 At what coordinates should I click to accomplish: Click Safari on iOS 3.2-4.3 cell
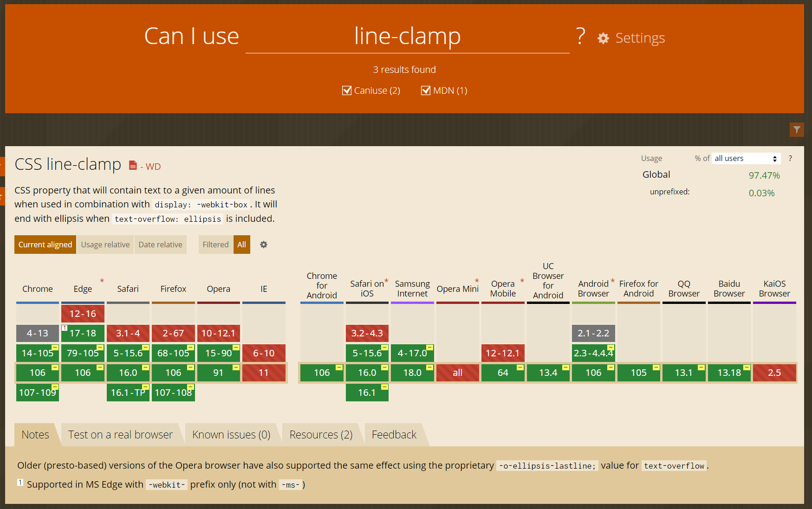click(x=367, y=333)
